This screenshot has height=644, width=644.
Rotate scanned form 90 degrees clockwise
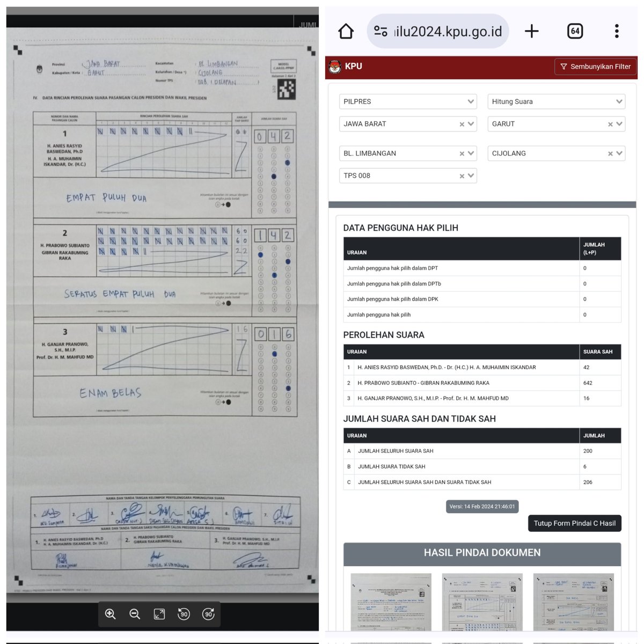click(x=208, y=614)
